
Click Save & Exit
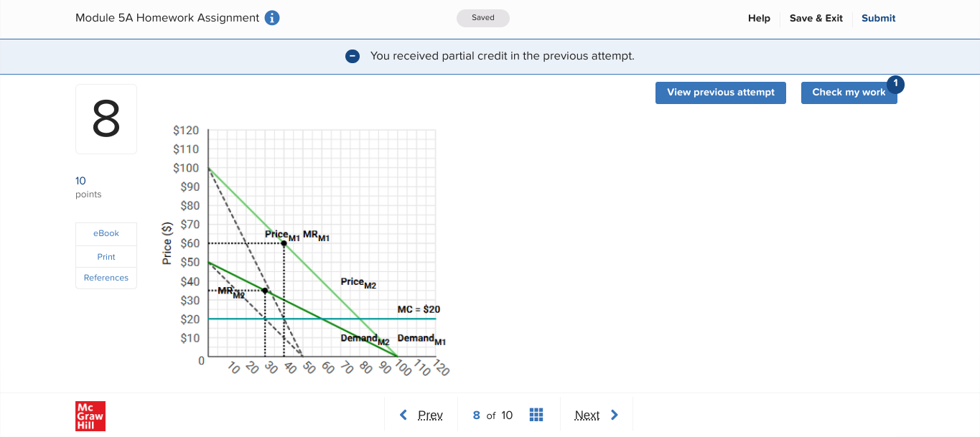point(816,19)
